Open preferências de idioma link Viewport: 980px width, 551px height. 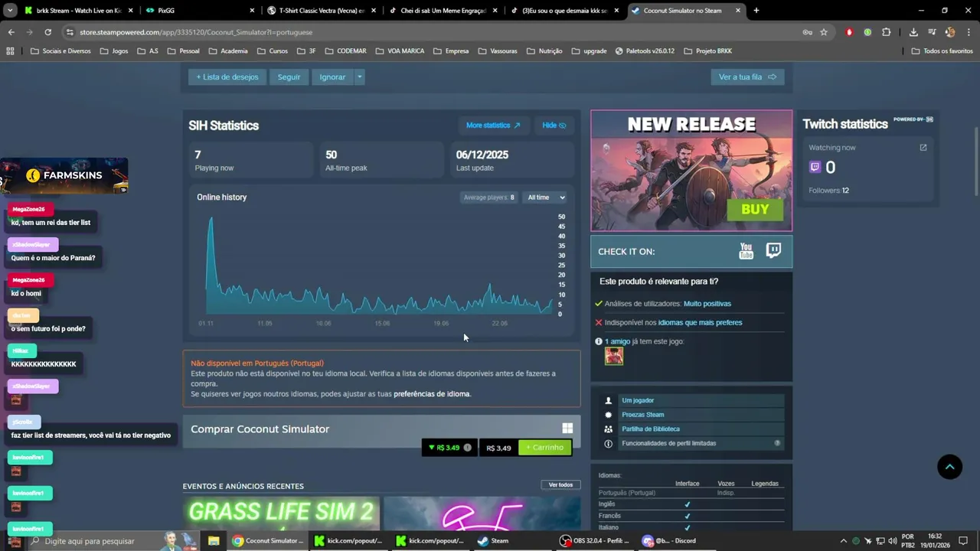click(x=432, y=393)
